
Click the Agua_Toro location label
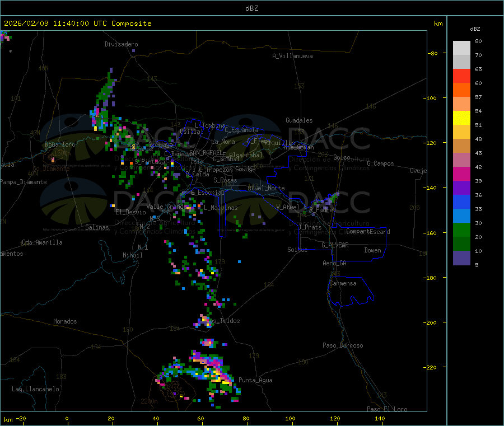(60, 144)
